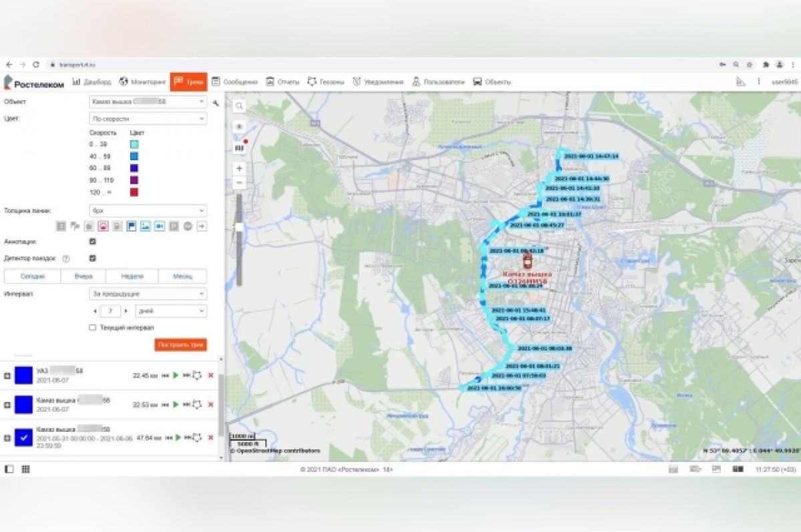Select the Месяц period button
This screenshot has width=801, height=532.
(x=183, y=276)
